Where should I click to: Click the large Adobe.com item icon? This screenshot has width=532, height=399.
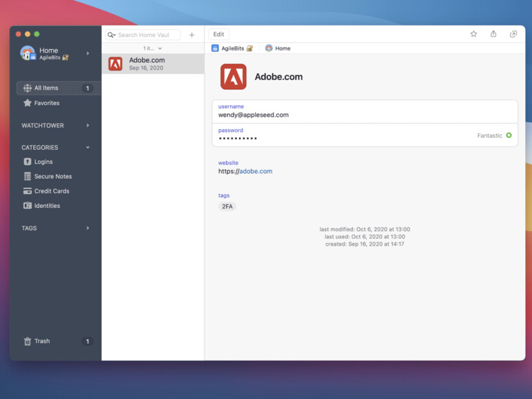(234, 77)
